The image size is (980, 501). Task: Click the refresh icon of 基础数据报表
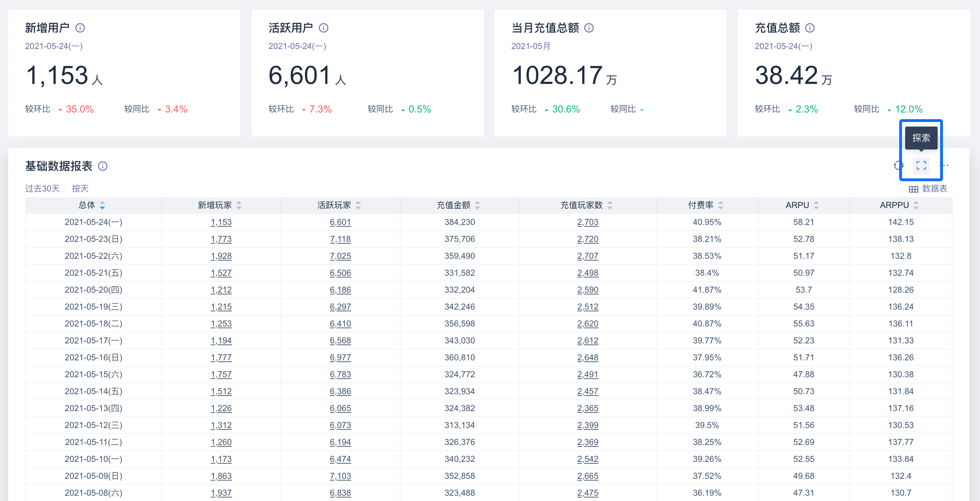pos(898,165)
